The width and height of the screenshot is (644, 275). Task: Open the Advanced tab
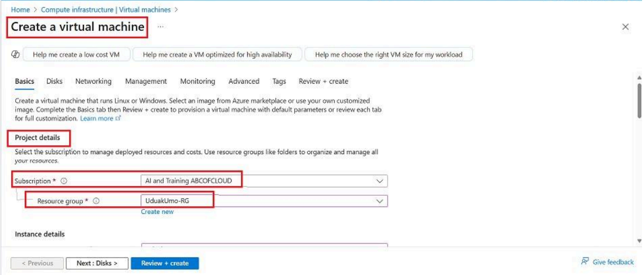(244, 81)
